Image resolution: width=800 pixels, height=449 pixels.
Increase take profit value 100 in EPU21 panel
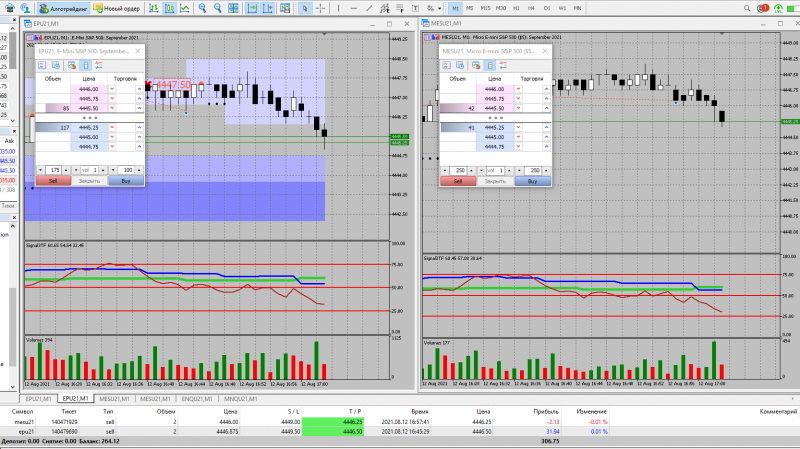[x=139, y=170]
